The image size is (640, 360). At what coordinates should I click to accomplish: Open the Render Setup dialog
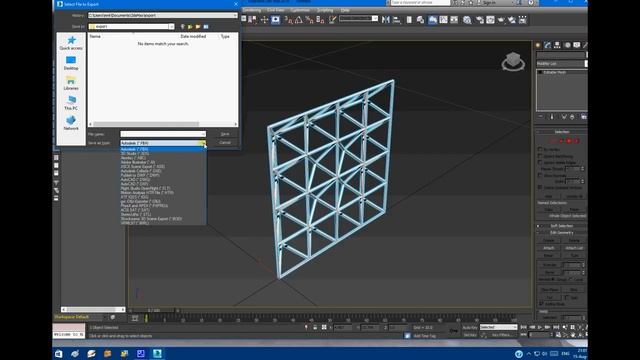click(x=480, y=20)
